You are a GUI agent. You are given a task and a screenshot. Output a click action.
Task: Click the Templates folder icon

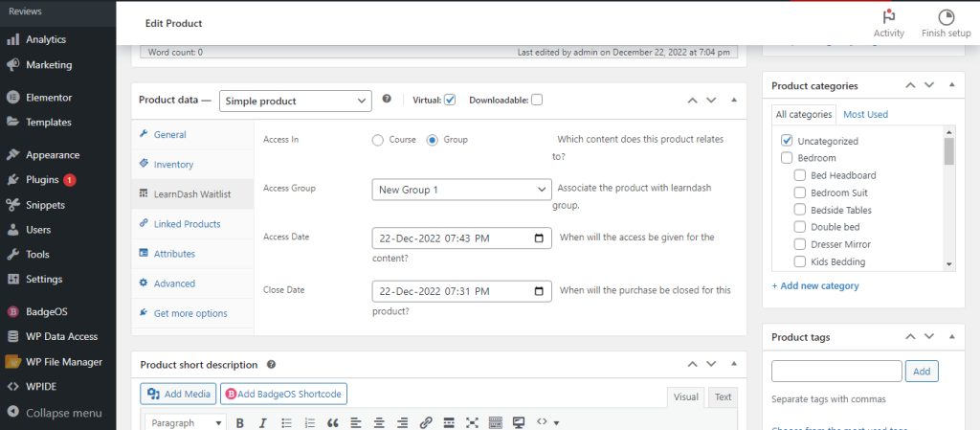tap(12, 122)
